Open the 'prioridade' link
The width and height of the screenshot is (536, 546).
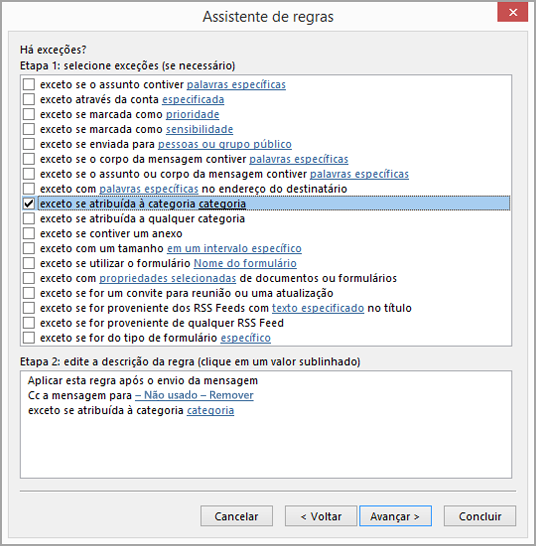193,115
